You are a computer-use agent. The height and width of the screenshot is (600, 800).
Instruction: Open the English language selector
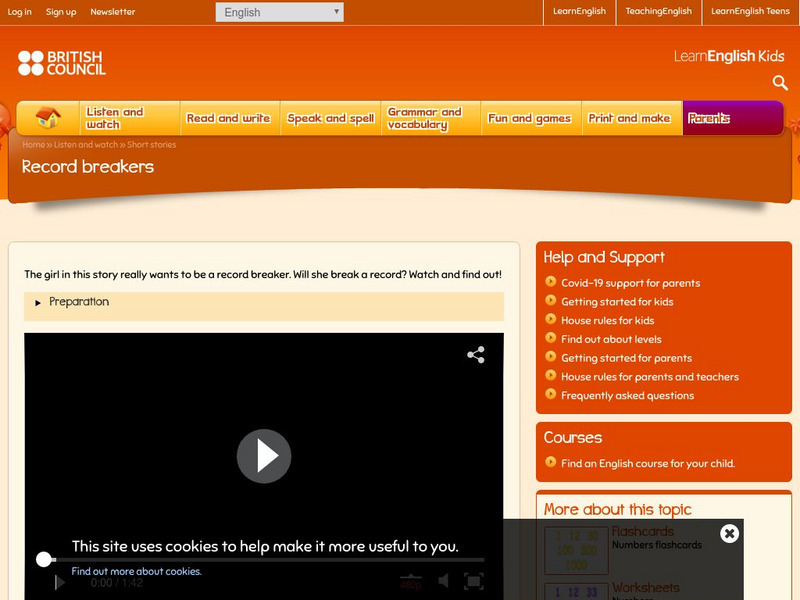point(278,12)
